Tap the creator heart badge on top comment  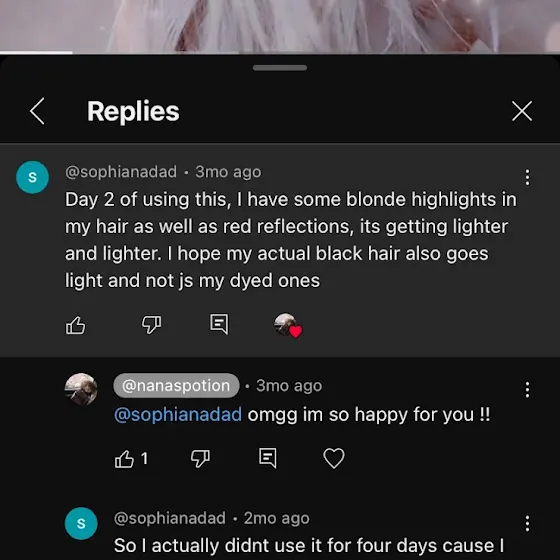point(288,325)
